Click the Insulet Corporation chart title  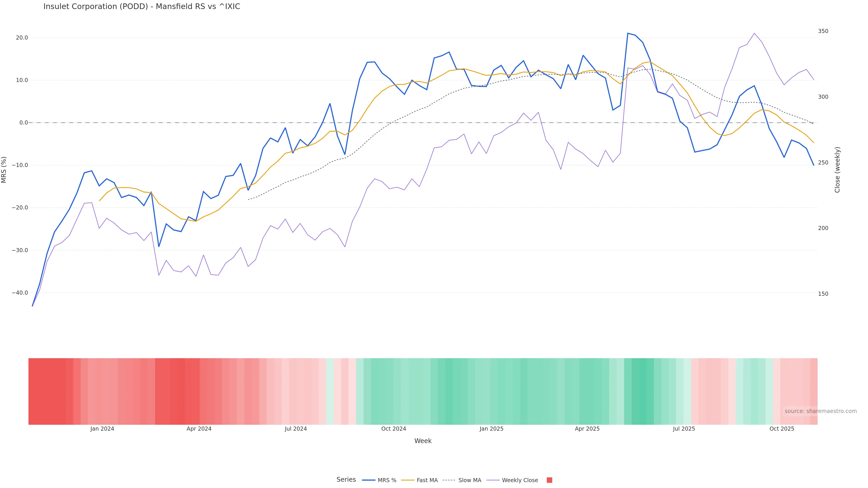[142, 7]
